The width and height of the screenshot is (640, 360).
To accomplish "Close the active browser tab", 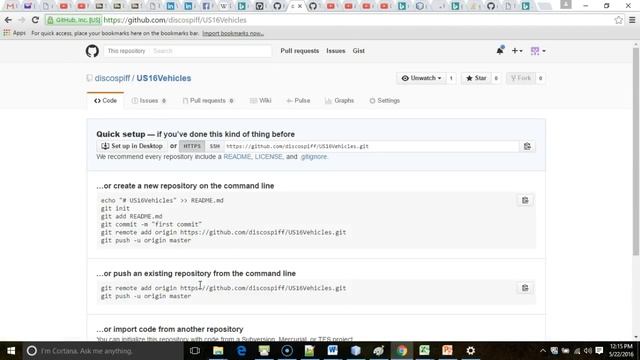I will [300, 6].
